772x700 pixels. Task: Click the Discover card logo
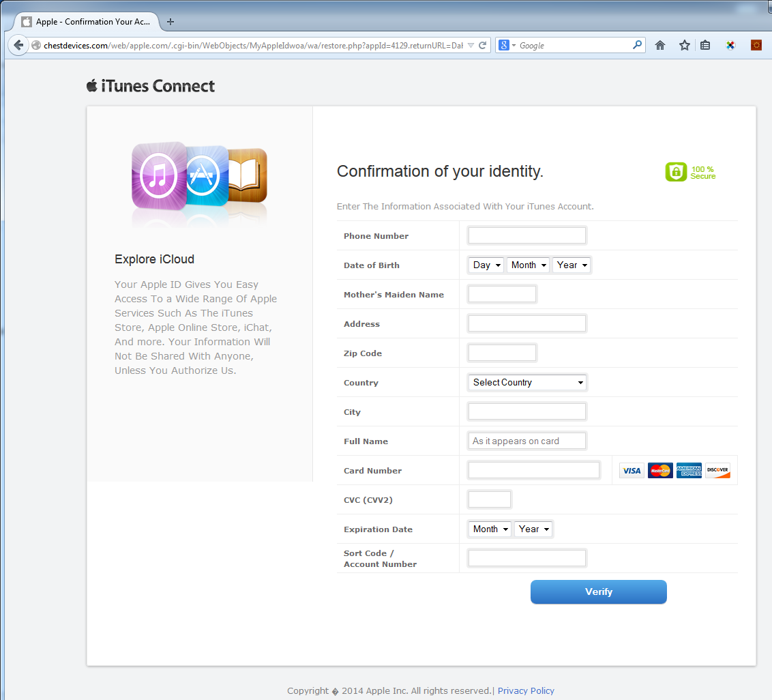coord(718,471)
